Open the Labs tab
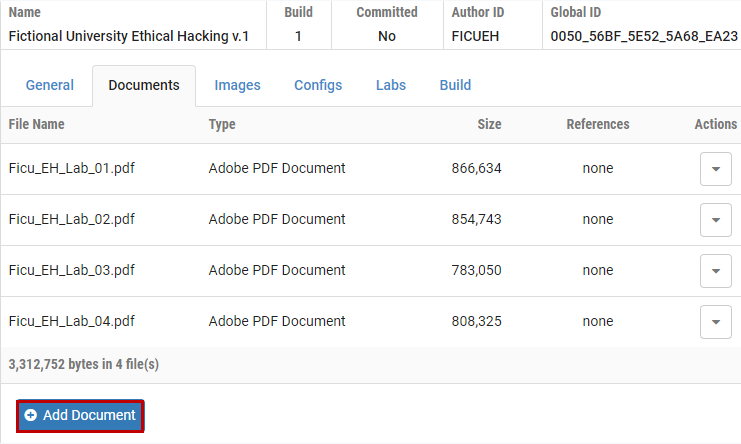This screenshot has height=444, width=741. [391, 85]
